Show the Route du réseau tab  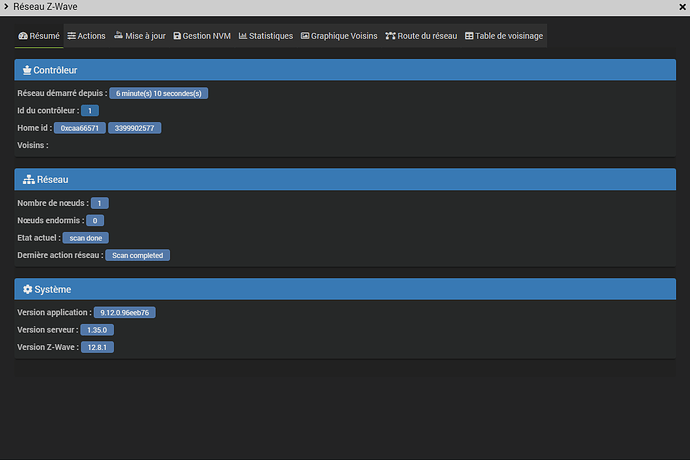[x=421, y=36]
